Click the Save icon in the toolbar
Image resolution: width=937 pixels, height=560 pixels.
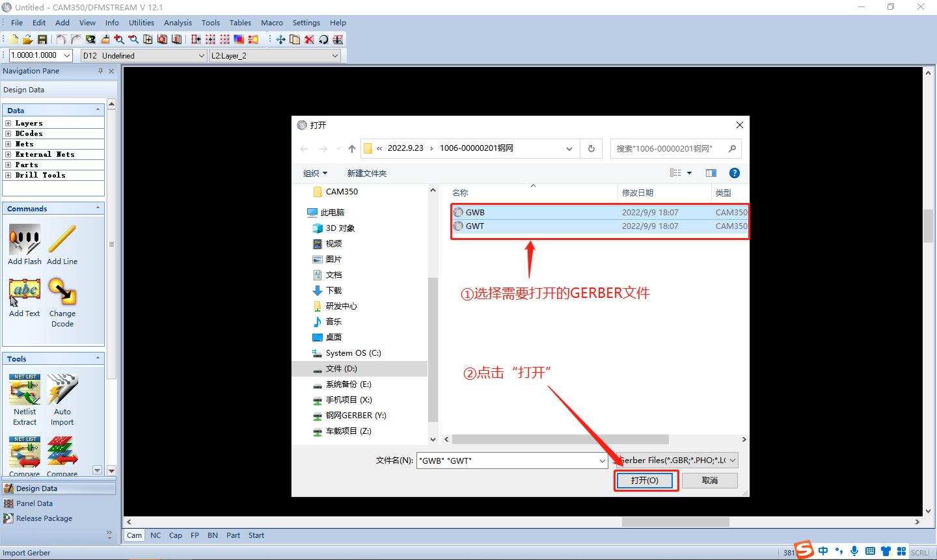click(x=42, y=40)
